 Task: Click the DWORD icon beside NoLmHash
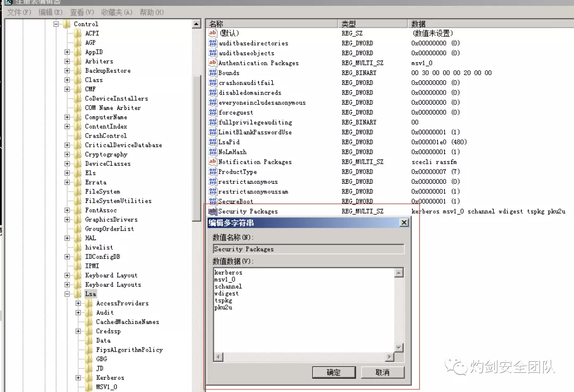pyautogui.click(x=214, y=152)
